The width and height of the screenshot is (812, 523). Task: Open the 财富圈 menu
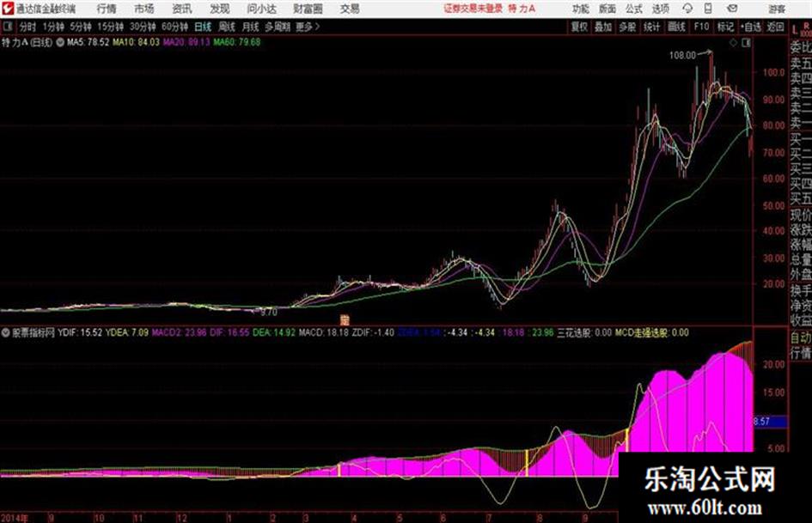click(308, 9)
